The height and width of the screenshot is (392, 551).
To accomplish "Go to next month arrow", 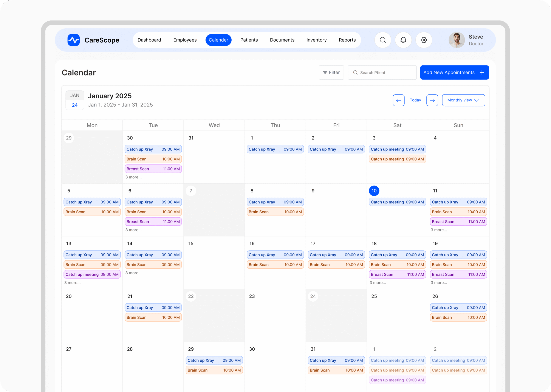I will pyautogui.click(x=432, y=100).
